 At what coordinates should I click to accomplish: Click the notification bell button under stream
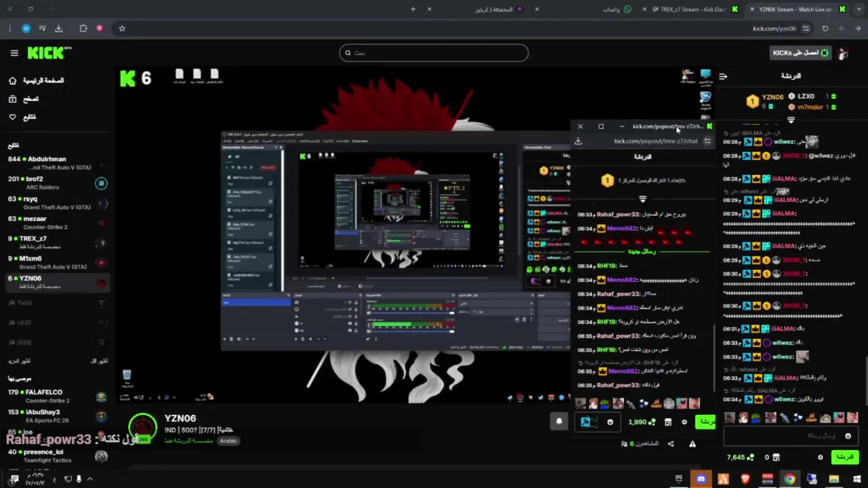pos(559,422)
